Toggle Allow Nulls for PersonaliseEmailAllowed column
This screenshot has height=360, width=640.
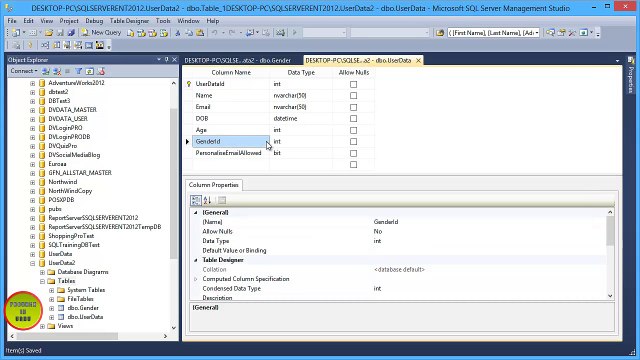pos(353,153)
